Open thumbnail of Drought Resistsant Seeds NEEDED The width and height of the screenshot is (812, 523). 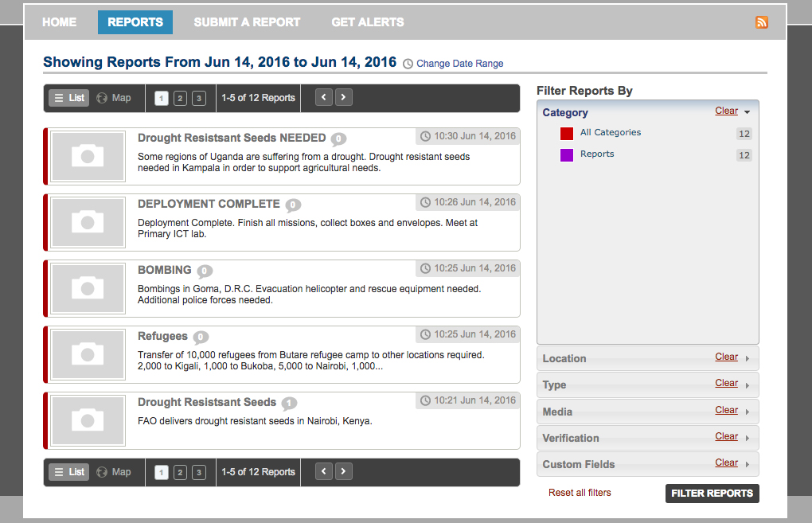(x=88, y=156)
